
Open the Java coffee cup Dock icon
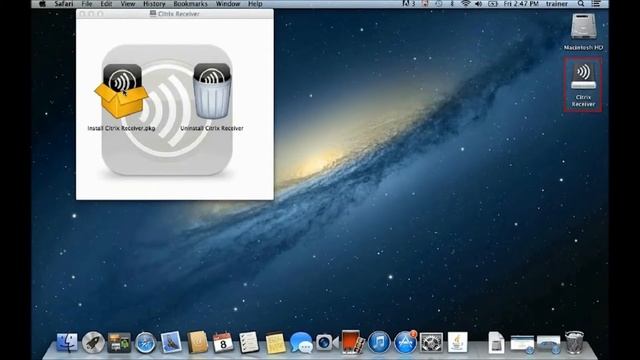(458, 342)
